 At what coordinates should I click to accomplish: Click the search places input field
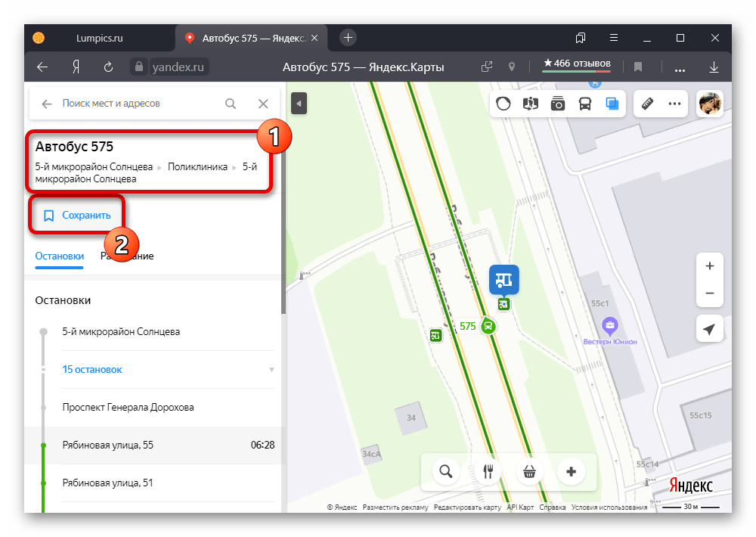[x=136, y=104]
